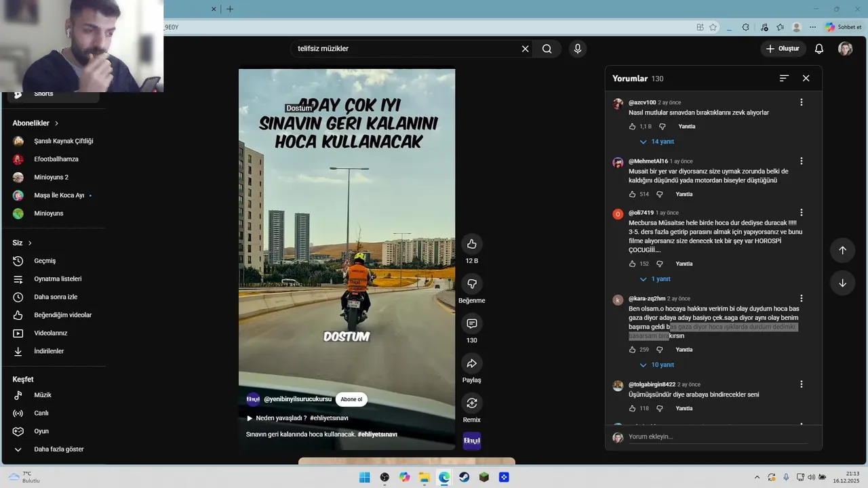
Task: Expand 10 yanıt replies under @kara-zq2hm
Action: coord(657,365)
